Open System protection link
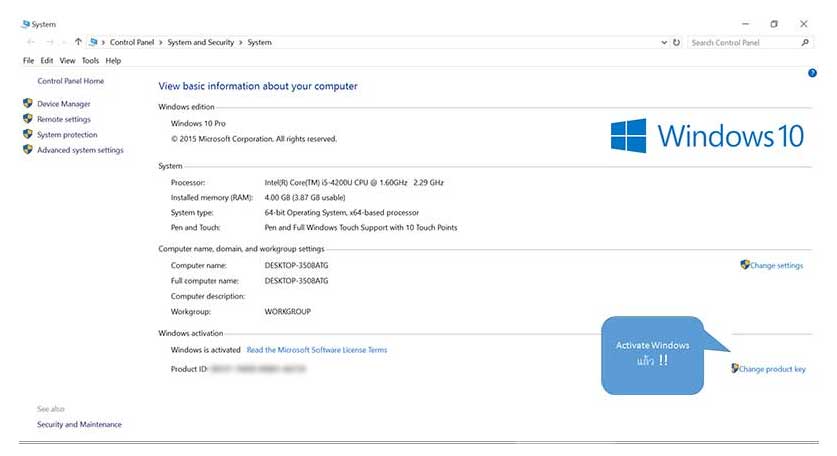837x456 pixels. 67,135
